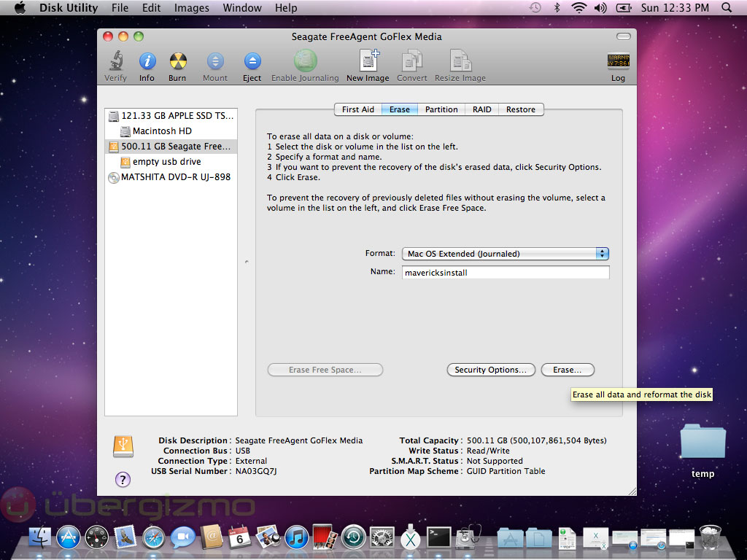Open the Apple menu

(20, 7)
